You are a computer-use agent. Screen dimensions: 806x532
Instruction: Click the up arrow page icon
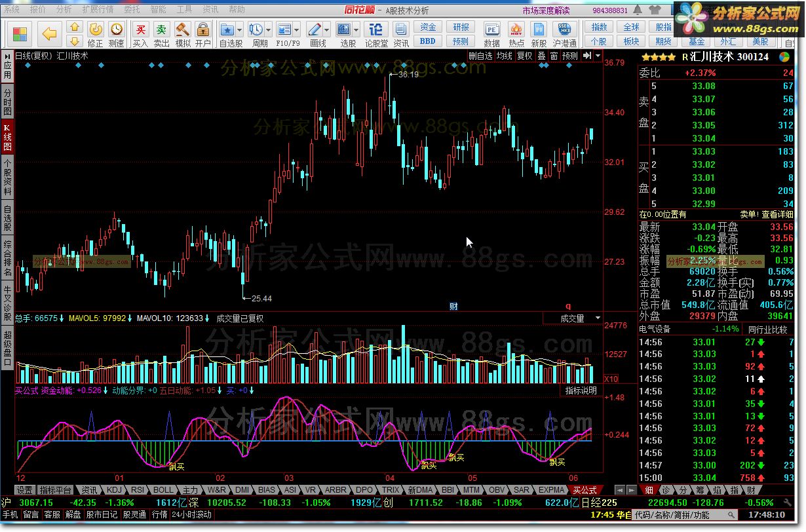[74, 27]
